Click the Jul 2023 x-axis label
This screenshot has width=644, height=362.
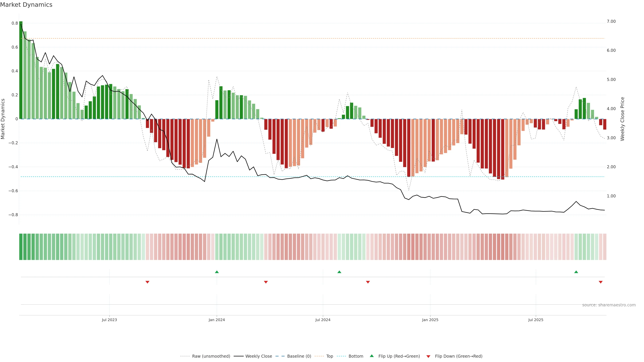pyautogui.click(x=109, y=320)
